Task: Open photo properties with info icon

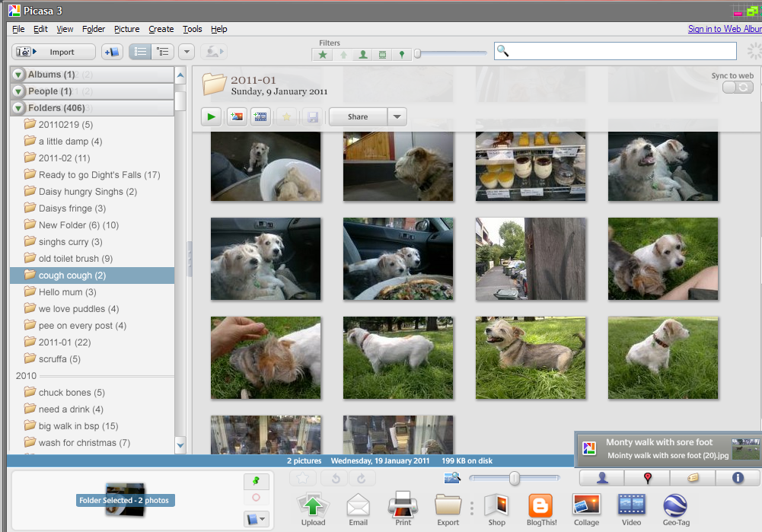Action: 737,477
